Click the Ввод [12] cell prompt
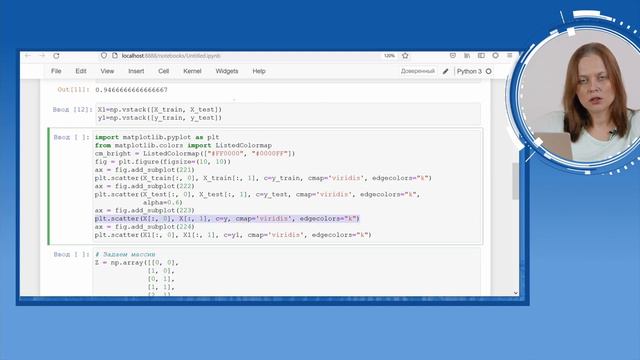 [72, 109]
